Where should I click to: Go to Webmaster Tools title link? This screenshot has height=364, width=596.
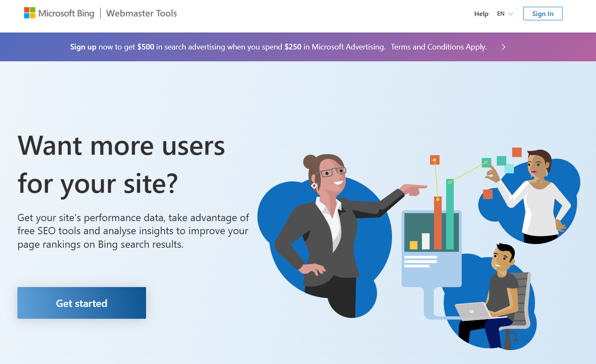(x=141, y=13)
